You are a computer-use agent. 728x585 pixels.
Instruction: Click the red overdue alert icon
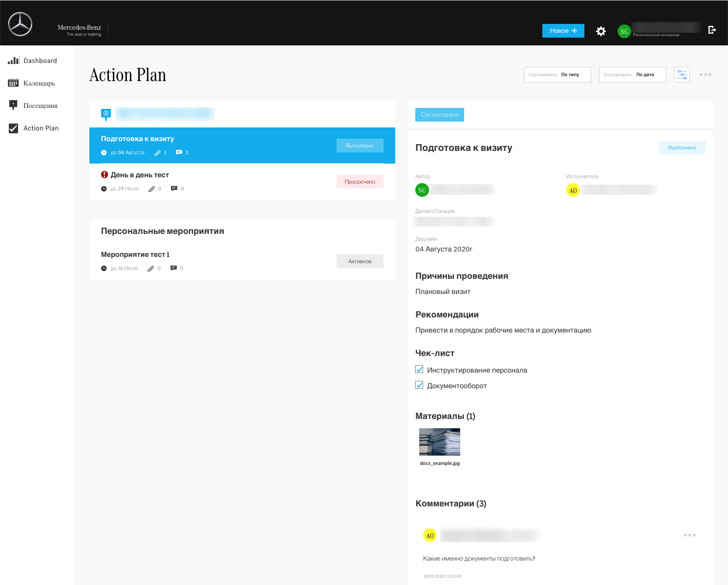click(x=105, y=175)
